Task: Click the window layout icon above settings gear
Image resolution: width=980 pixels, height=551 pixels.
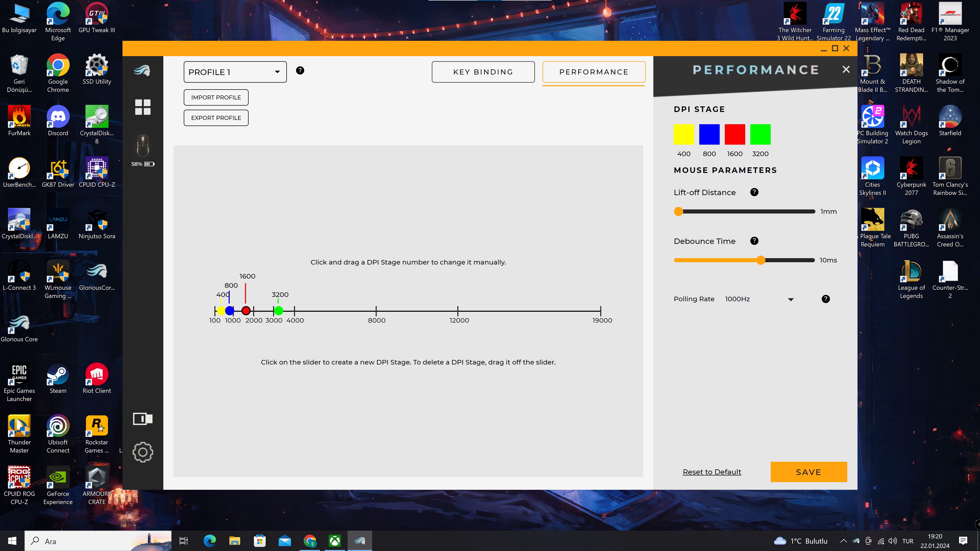Action: tap(143, 419)
